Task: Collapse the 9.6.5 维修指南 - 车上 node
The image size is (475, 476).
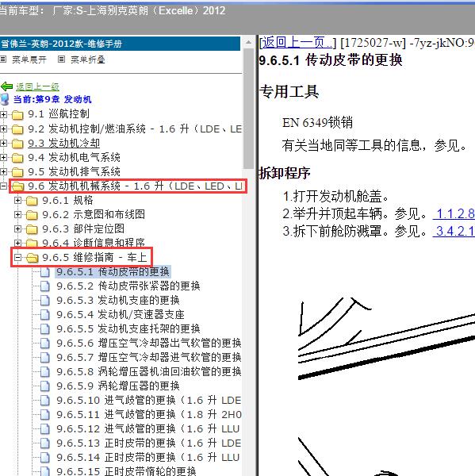Action: tap(17, 257)
